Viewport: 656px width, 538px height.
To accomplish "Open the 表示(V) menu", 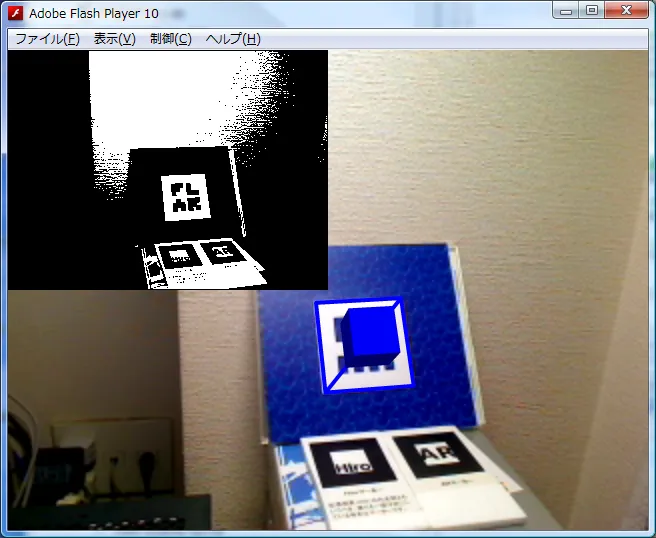I will [x=115, y=39].
